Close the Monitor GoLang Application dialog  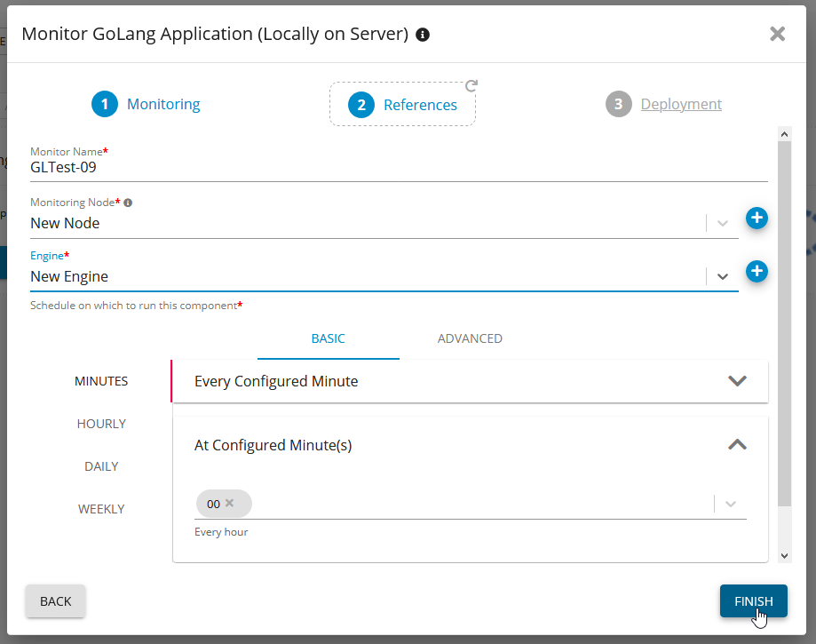pyautogui.click(x=777, y=34)
